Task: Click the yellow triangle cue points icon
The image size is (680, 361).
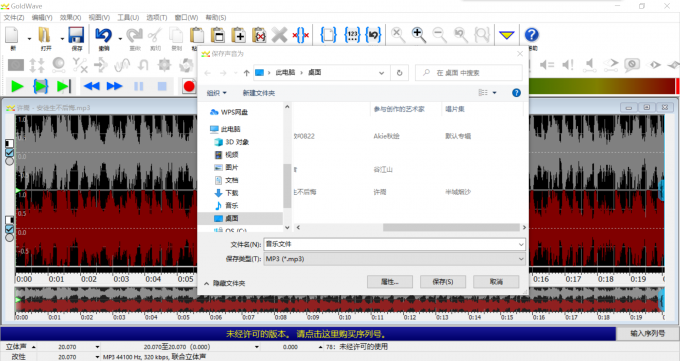Action: click(x=507, y=35)
